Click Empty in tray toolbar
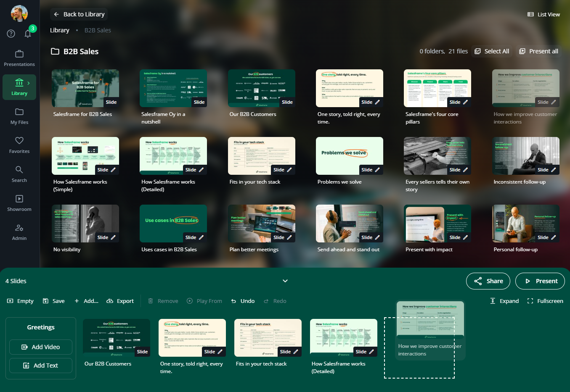Screen dimensions: 570x392 tap(20, 301)
